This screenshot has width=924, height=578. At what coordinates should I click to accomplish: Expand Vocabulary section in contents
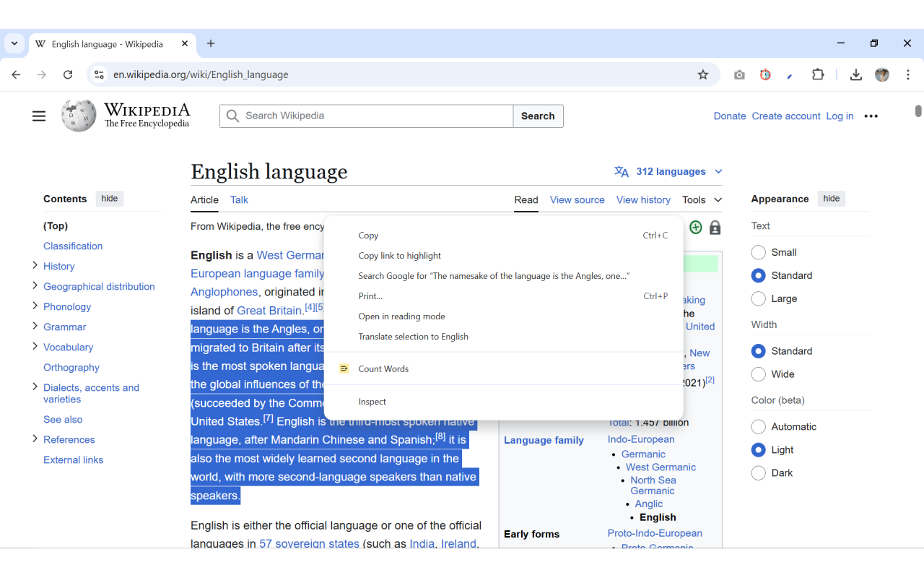35,346
